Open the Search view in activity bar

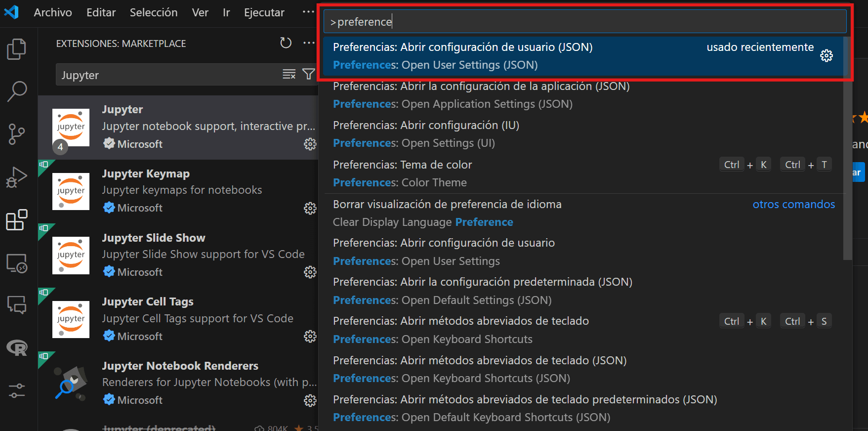(17, 91)
